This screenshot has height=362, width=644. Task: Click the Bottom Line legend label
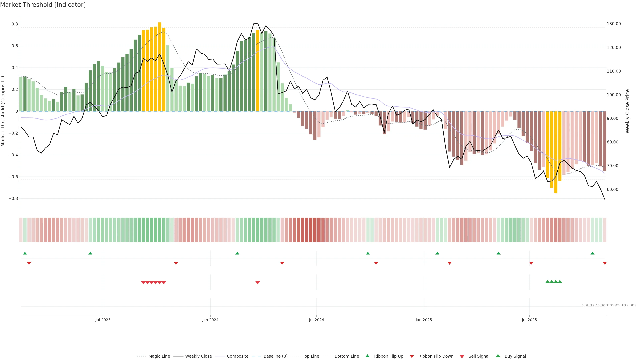[x=346, y=356]
